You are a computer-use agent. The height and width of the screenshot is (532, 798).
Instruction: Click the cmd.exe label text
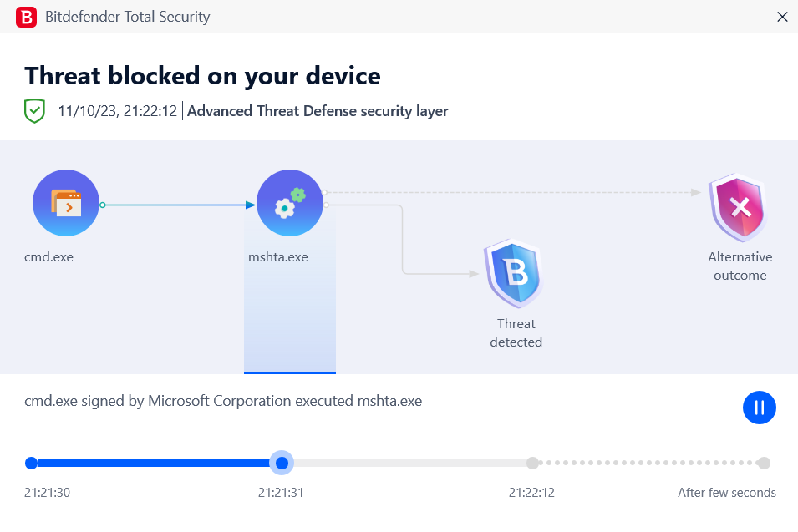[48, 257]
